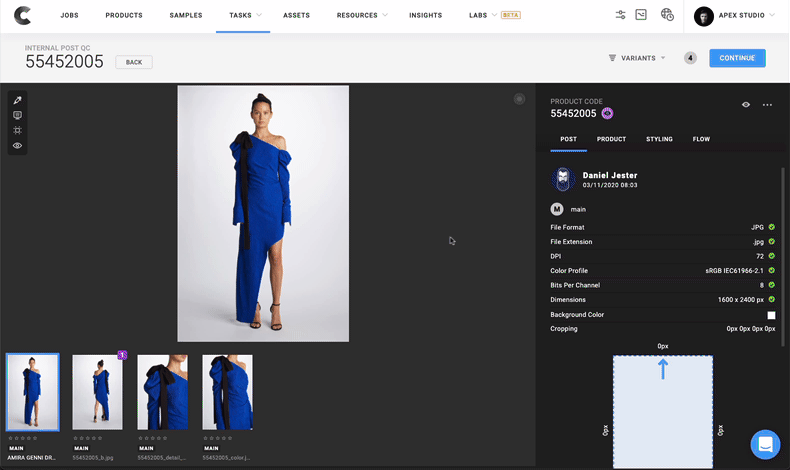Select the 55452005_color thumbnail
The width and height of the screenshot is (790, 470).
[227, 392]
